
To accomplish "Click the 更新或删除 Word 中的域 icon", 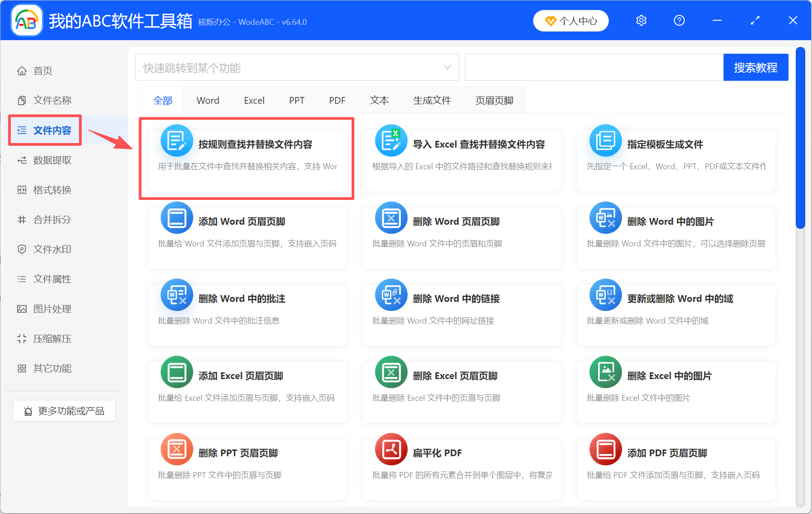I will [605, 295].
